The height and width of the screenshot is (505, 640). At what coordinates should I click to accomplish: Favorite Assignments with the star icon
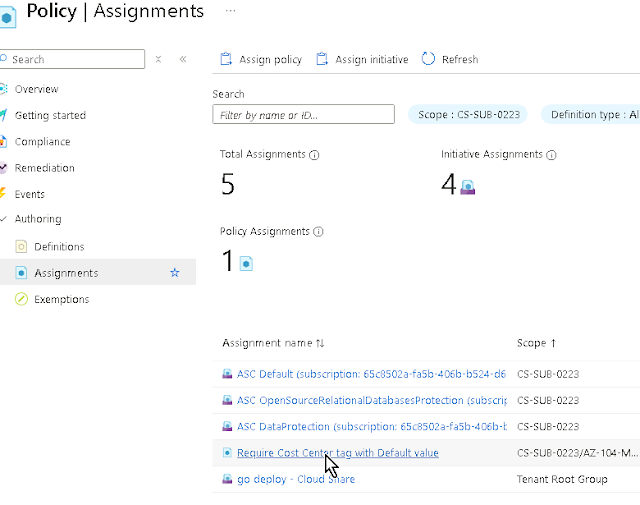tap(175, 273)
